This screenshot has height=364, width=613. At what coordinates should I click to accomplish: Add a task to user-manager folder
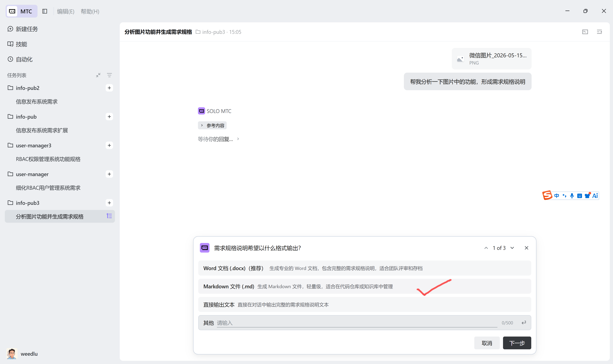(x=109, y=174)
